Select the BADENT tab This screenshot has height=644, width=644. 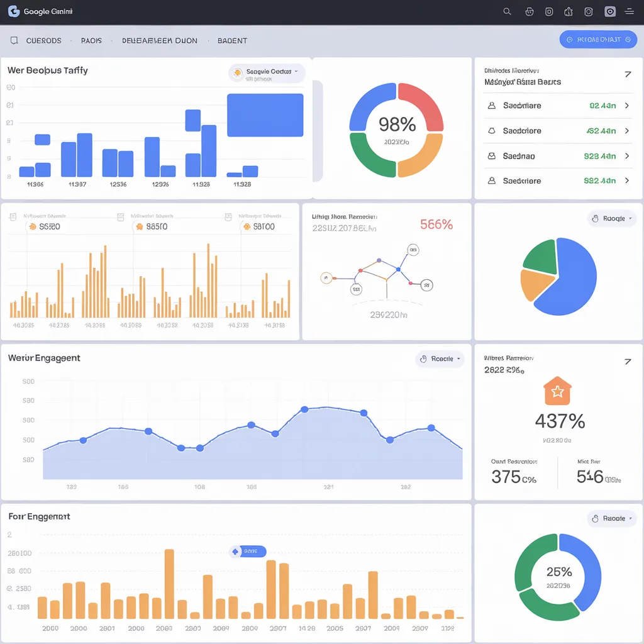[x=232, y=41]
